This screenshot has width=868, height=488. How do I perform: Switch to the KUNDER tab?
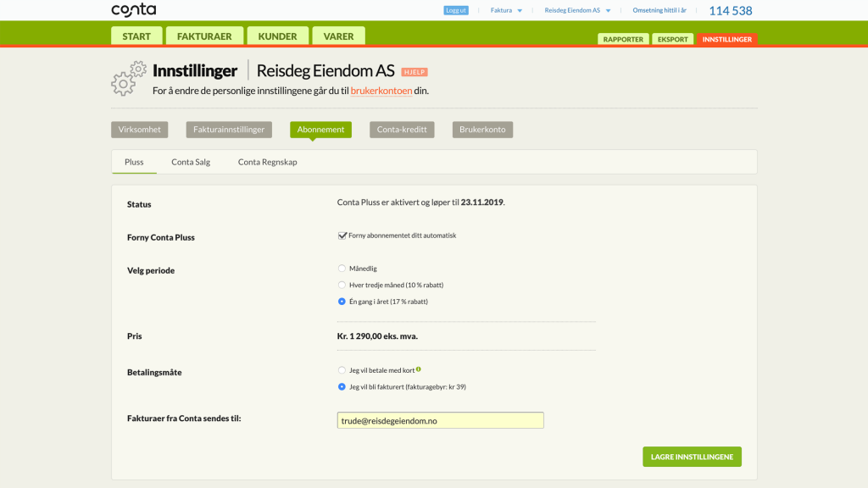point(277,36)
